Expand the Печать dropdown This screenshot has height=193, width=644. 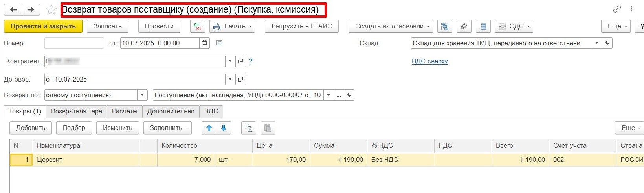coord(232,26)
